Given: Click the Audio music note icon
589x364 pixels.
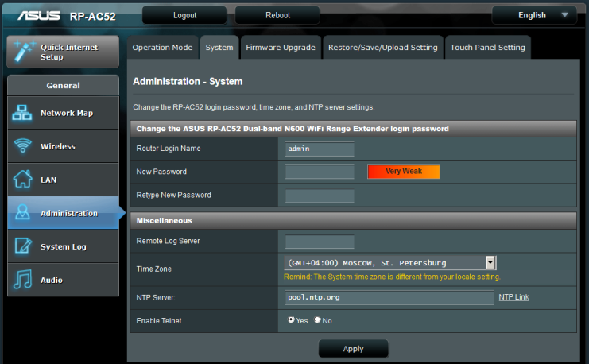Looking at the screenshot, I should [x=22, y=279].
